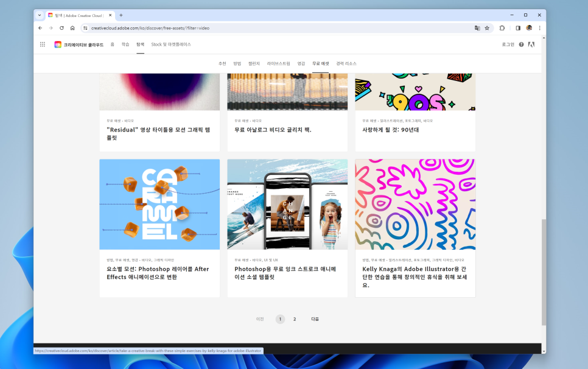
Task: Click the browser home icon
Action: [72, 28]
